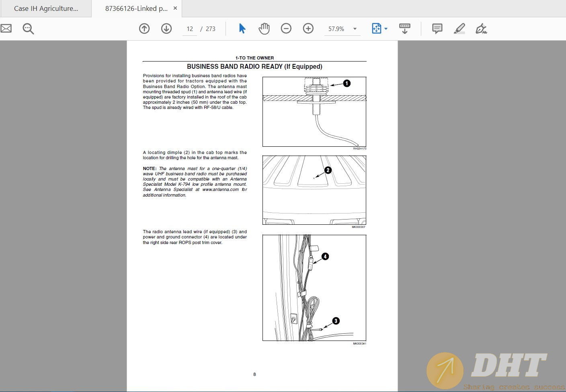
Task: Click page number 8 at page bottom
Action: click(254, 374)
